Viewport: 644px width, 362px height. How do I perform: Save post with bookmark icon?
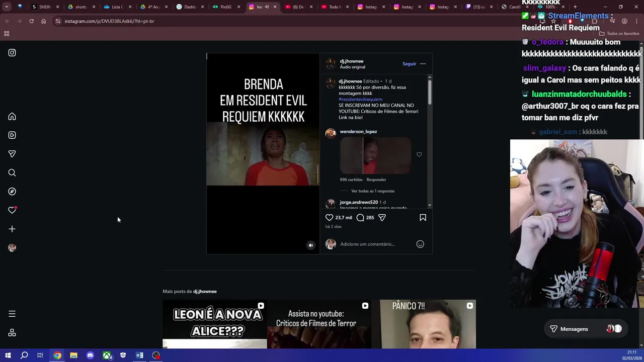[423, 218]
